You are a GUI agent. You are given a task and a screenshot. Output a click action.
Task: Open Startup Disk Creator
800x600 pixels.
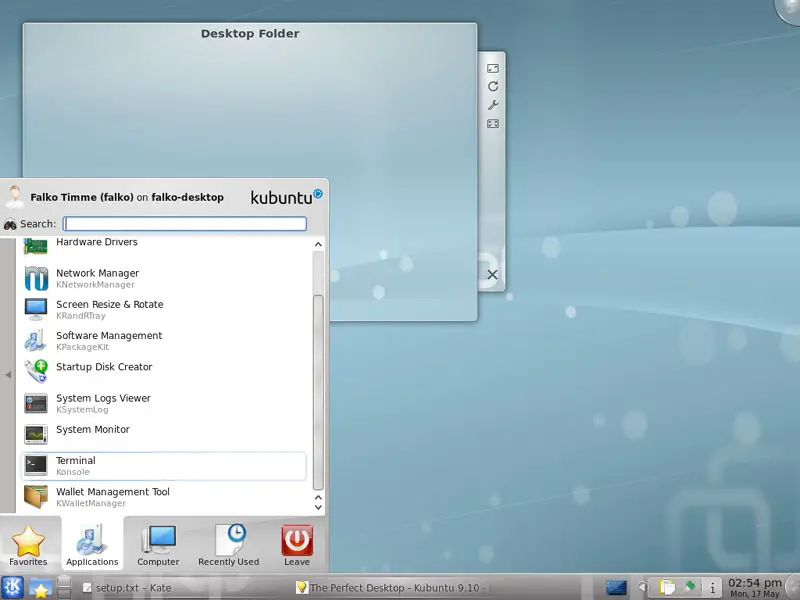pyautogui.click(x=164, y=372)
